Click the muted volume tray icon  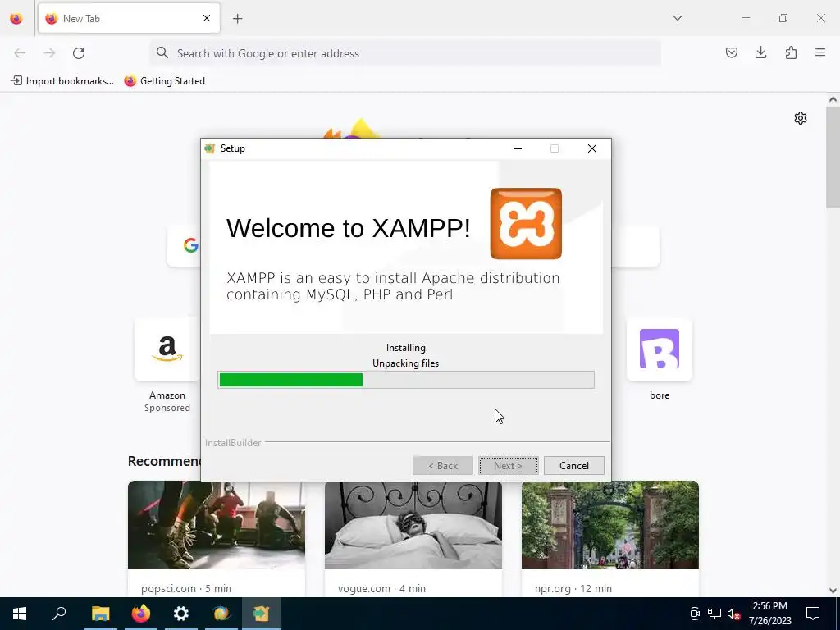coord(733,614)
